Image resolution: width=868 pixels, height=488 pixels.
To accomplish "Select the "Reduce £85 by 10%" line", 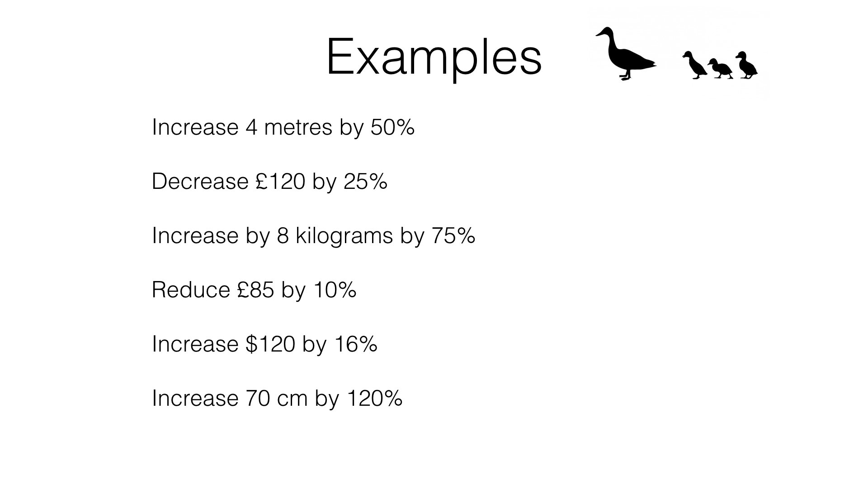I will (254, 290).
